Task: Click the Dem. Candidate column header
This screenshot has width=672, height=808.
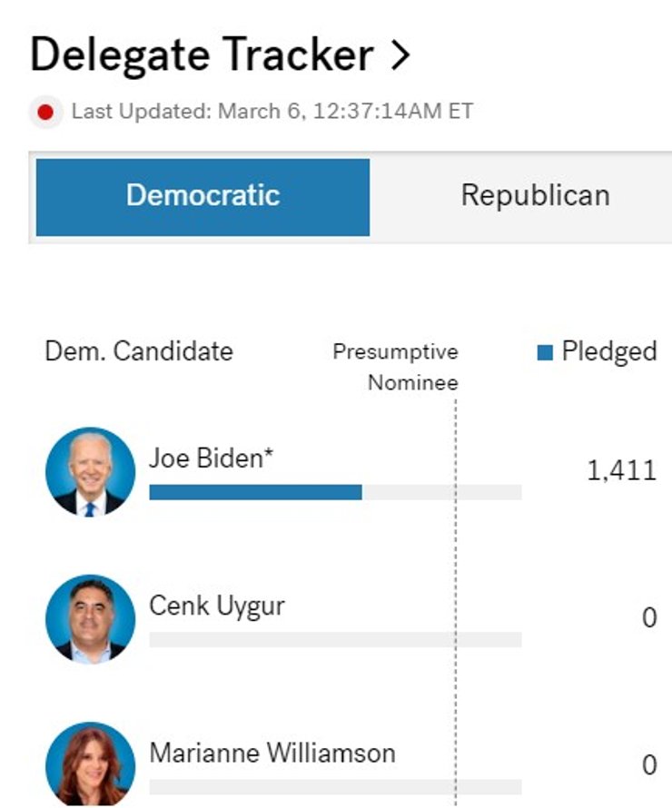Action: pyautogui.click(x=139, y=351)
